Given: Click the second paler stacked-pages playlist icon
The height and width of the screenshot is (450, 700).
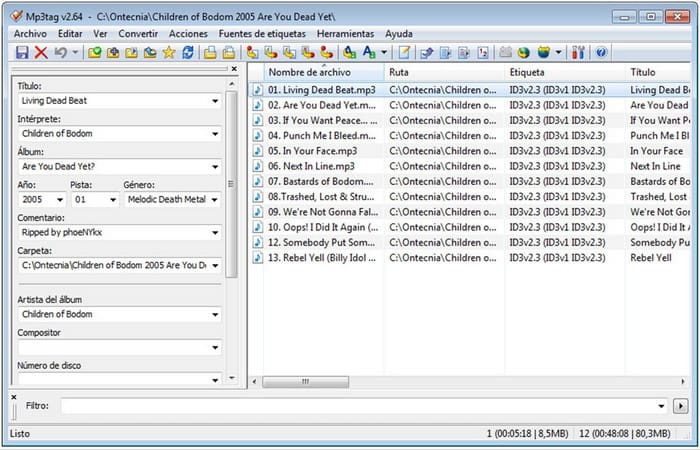Looking at the screenshot, I should pyautogui.click(x=229, y=53).
